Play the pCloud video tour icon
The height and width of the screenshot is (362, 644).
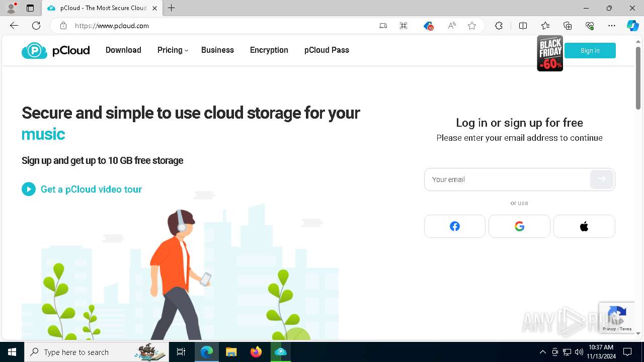29,189
